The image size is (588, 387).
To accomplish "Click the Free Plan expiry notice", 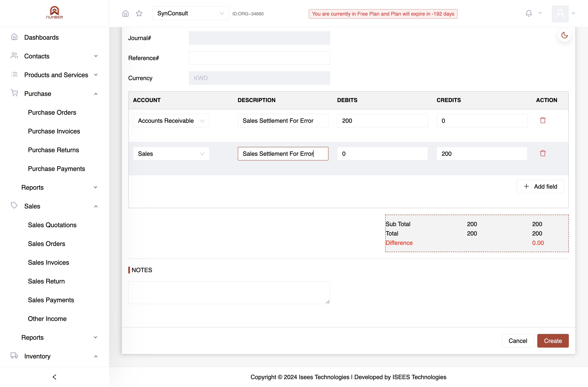I will [x=383, y=14].
